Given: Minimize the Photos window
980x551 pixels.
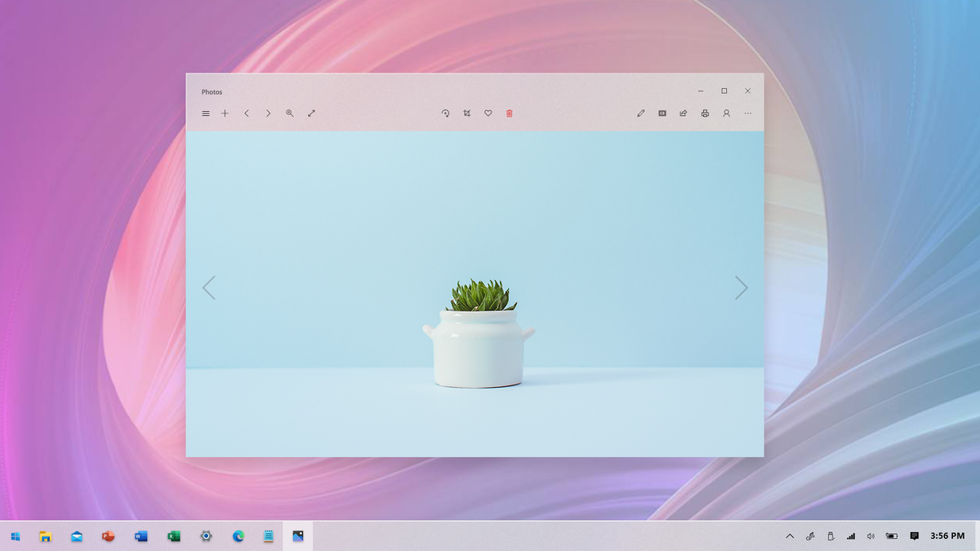Looking at the screenshot, I should click(x=701, y=91).
